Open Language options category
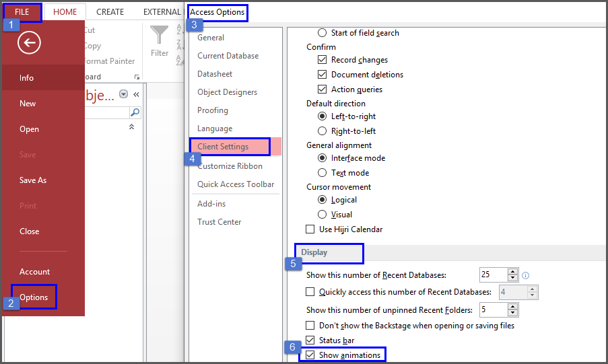The image size is (608, 364). pyautogui.click(x=215, y=129)
